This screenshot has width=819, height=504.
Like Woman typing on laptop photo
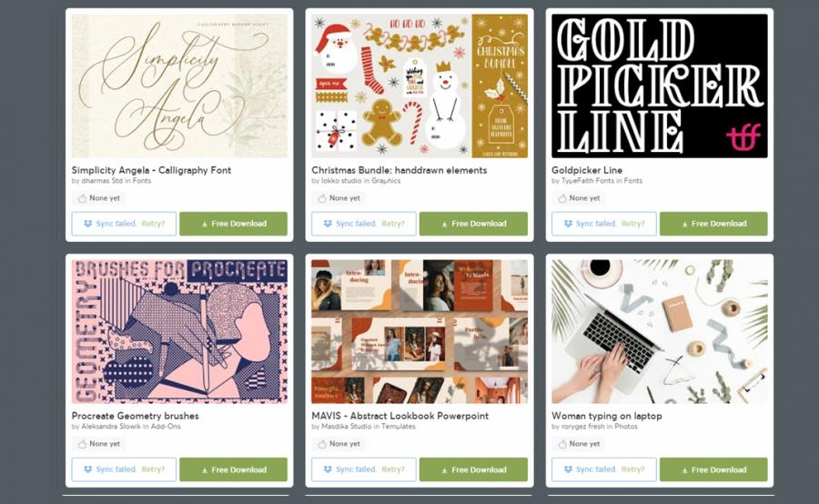[x=562, y=444]
